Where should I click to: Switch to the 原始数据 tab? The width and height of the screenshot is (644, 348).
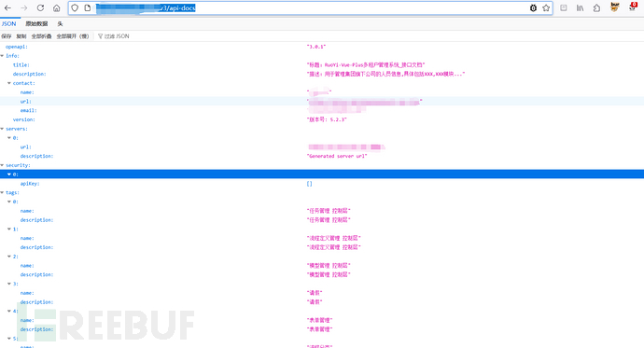point(36,24)
